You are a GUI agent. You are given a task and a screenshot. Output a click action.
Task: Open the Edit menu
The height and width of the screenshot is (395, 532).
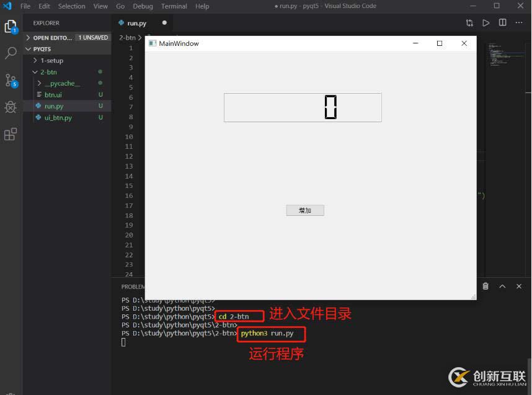[44, 6]
